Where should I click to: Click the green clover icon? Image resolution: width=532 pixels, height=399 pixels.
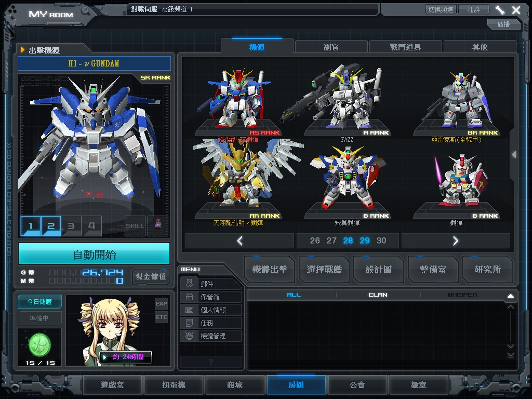coord(39,343)
